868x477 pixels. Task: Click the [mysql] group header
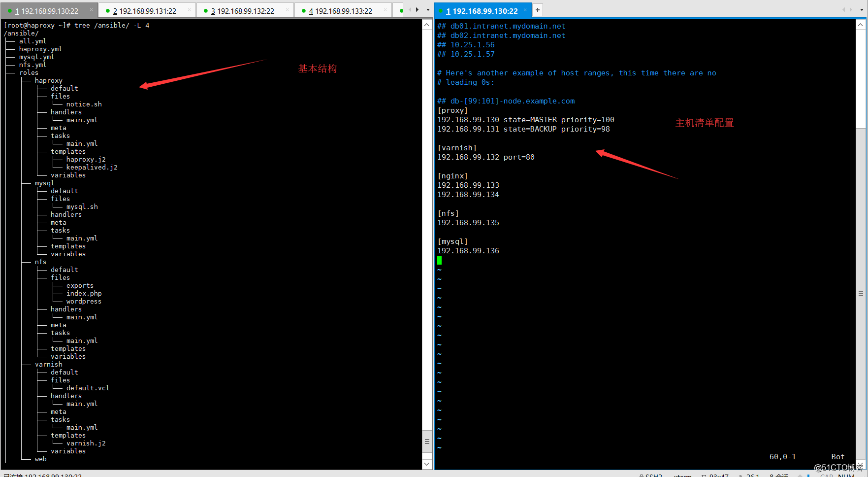pyautogui.click(x=452, y=241)
